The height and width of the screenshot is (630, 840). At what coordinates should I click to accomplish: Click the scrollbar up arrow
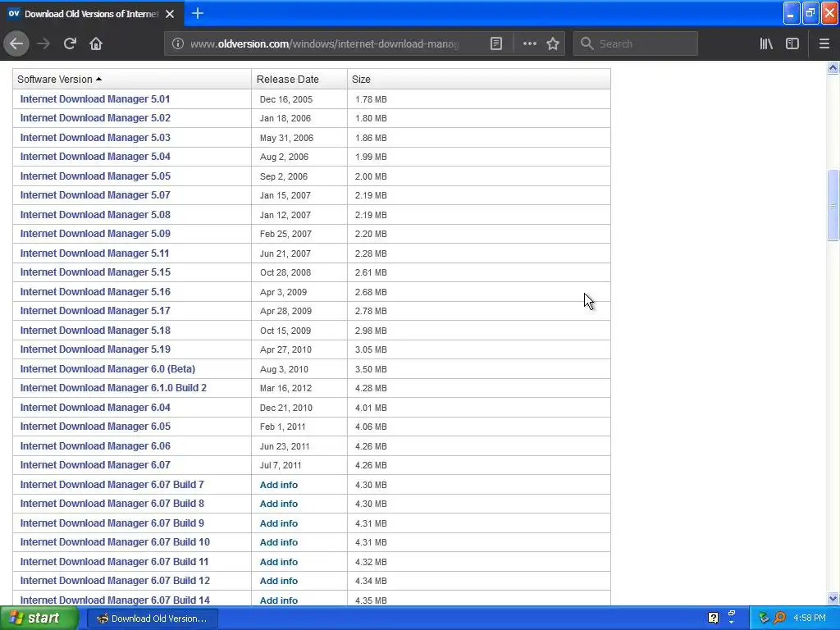[x=833, y=67]
